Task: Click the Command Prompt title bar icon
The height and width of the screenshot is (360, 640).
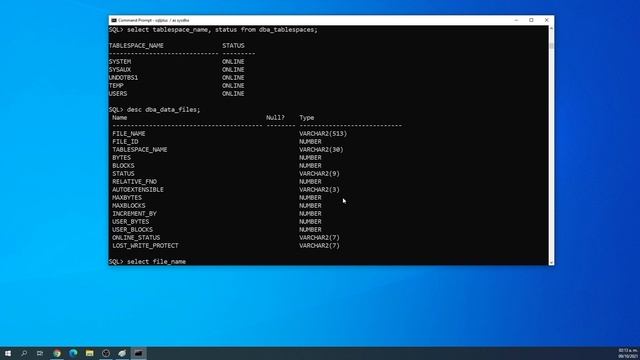Action: [114, 20]
